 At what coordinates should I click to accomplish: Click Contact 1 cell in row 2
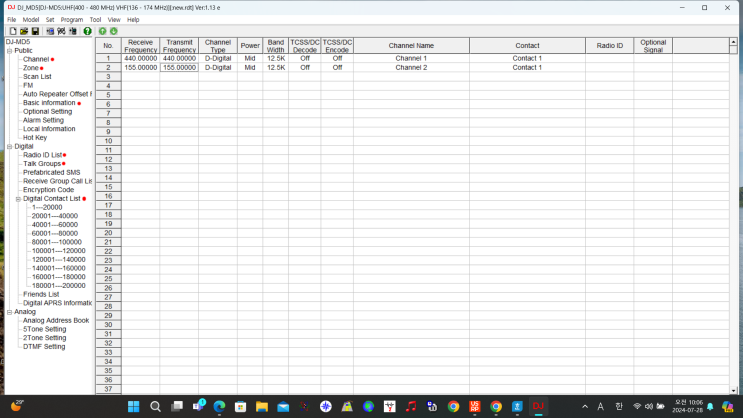(527, 68)
